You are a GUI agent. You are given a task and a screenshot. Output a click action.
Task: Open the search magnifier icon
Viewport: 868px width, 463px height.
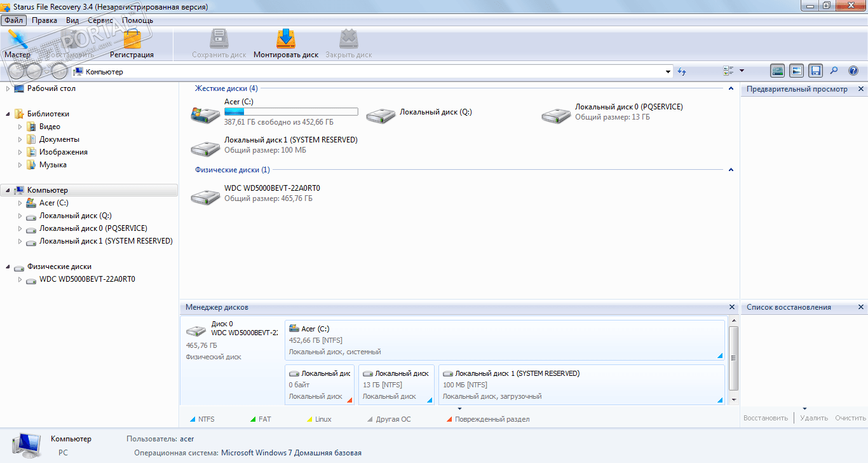pyautogui.click(x=834, y=71)
